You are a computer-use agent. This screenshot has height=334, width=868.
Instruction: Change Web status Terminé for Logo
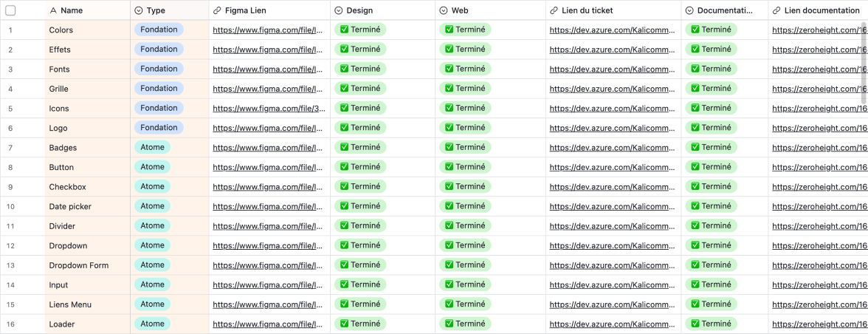pos(465,127)
